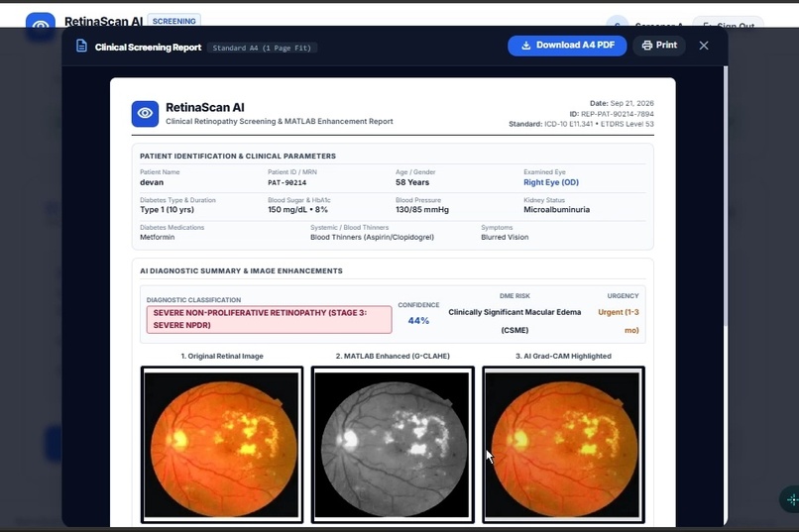The image size is (799, 532).
Task: Open the Original Retinal Image thumbnail
Action: (222, 445)
